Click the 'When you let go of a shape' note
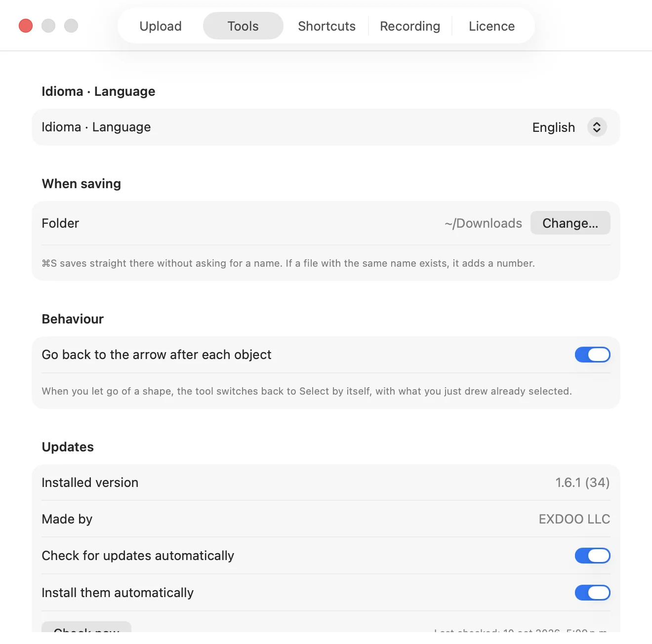Viewport: 652px width, 644px height. pos(307,391)
